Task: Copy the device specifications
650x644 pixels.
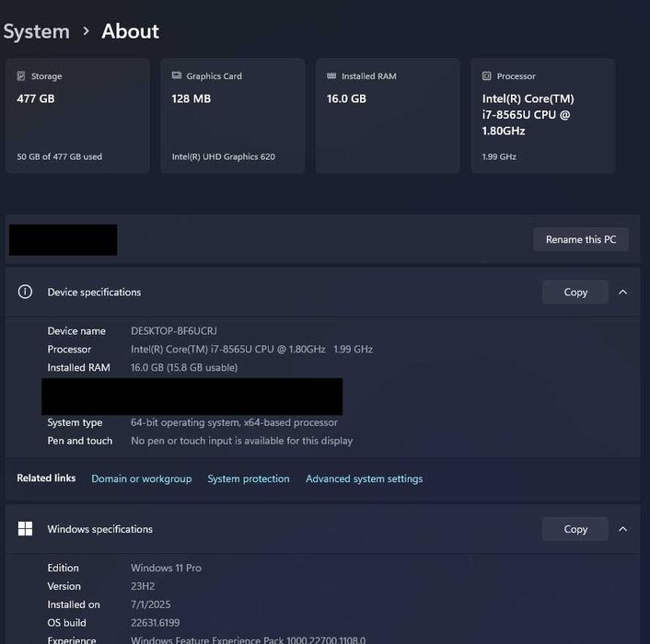Action: coord(575,292)
